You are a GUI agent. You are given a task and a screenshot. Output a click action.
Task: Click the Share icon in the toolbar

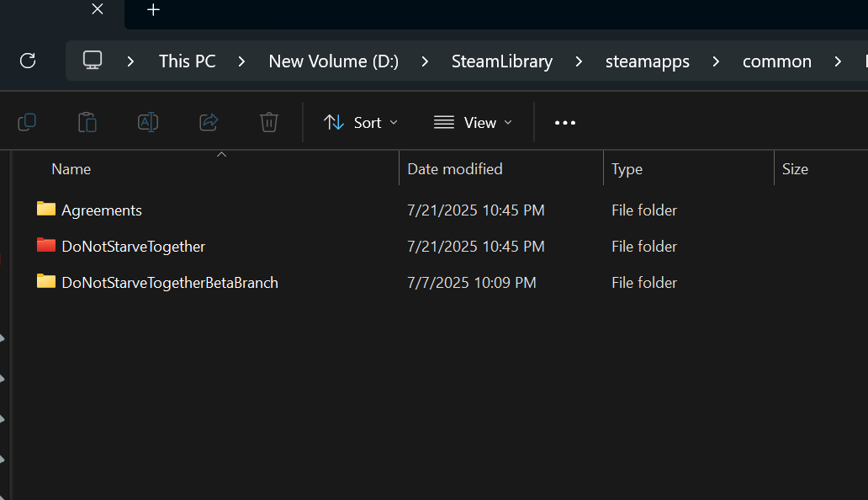[209, 122]
